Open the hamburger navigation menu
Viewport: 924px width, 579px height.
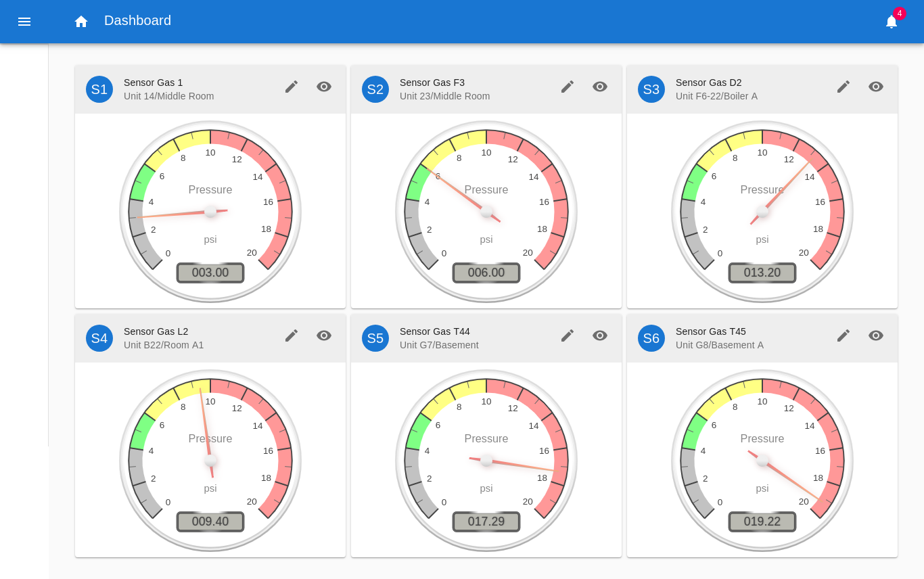click(x=24, y=22)
